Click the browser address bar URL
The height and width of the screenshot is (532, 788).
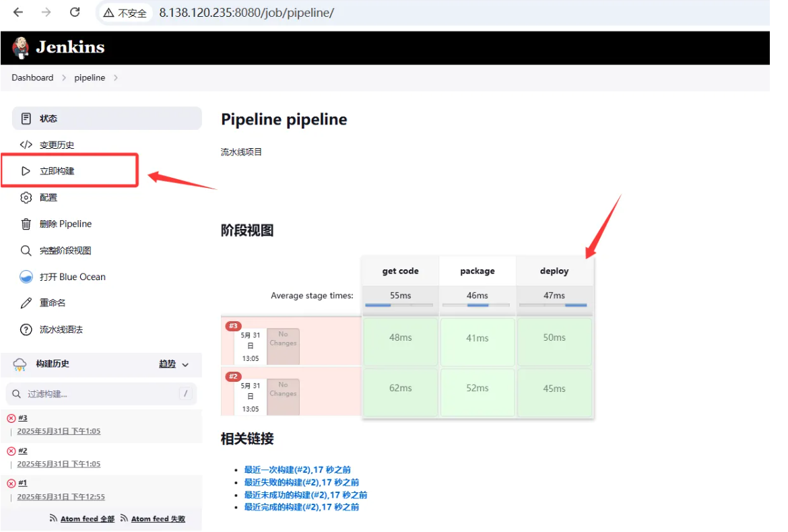pyautogui.click(x=247, y=13)
